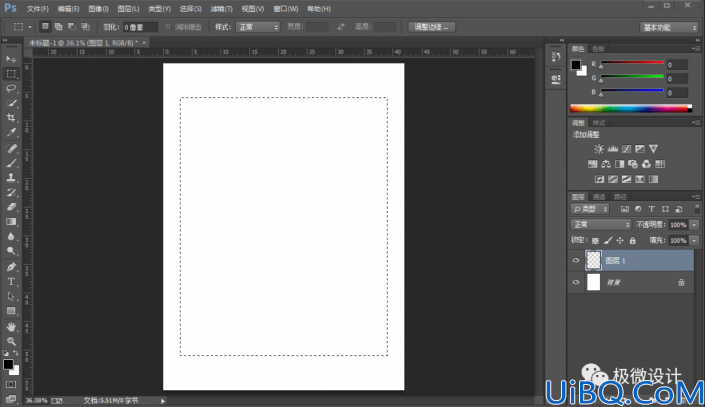705x407 pixels.
Task: Toggle lock transparent pixels
Action: (595, 241)
